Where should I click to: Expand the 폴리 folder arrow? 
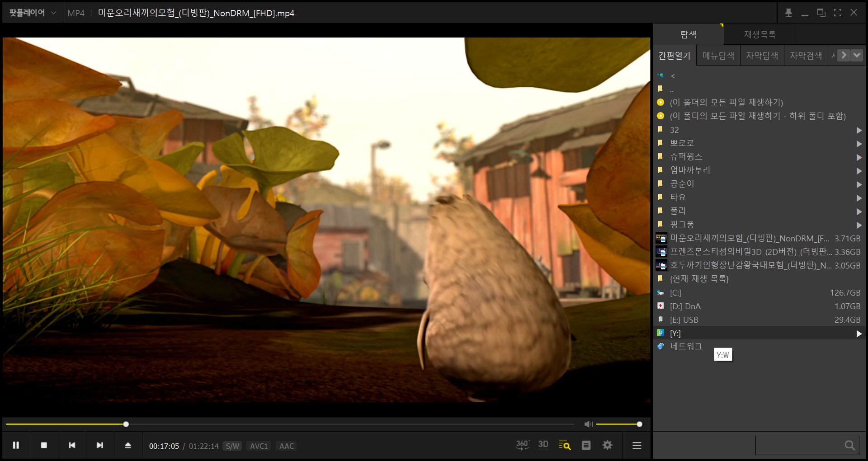tap(859, 212)
